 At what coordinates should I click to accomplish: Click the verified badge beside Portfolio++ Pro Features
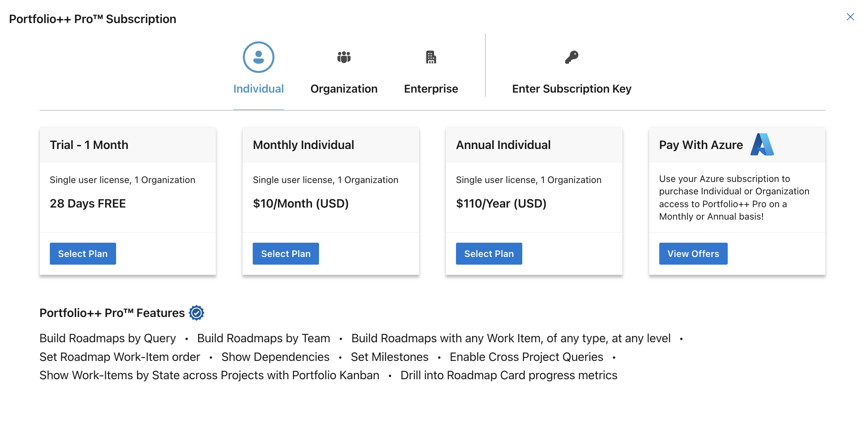click(x=197, y=312)
